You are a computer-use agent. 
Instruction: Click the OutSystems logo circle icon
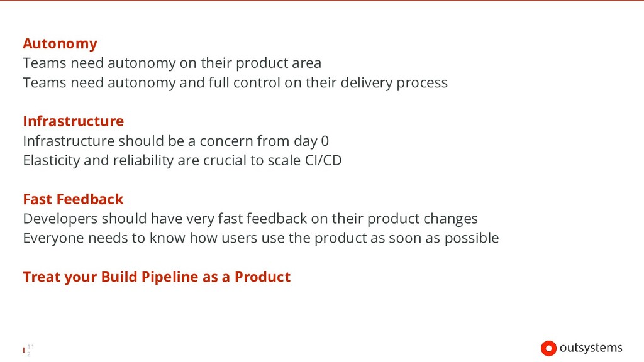point(548,348)
